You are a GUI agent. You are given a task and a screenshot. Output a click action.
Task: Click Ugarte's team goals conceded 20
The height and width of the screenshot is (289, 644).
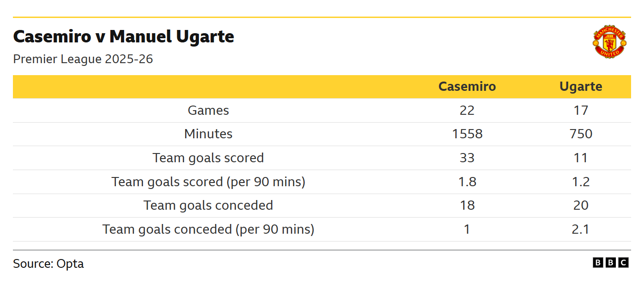580,206
